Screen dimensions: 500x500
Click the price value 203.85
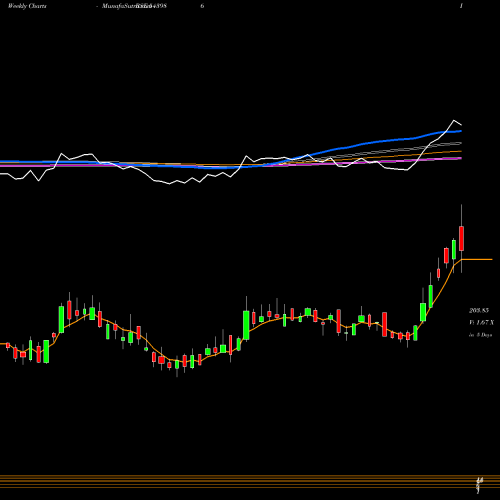click(x=479, y=311)
